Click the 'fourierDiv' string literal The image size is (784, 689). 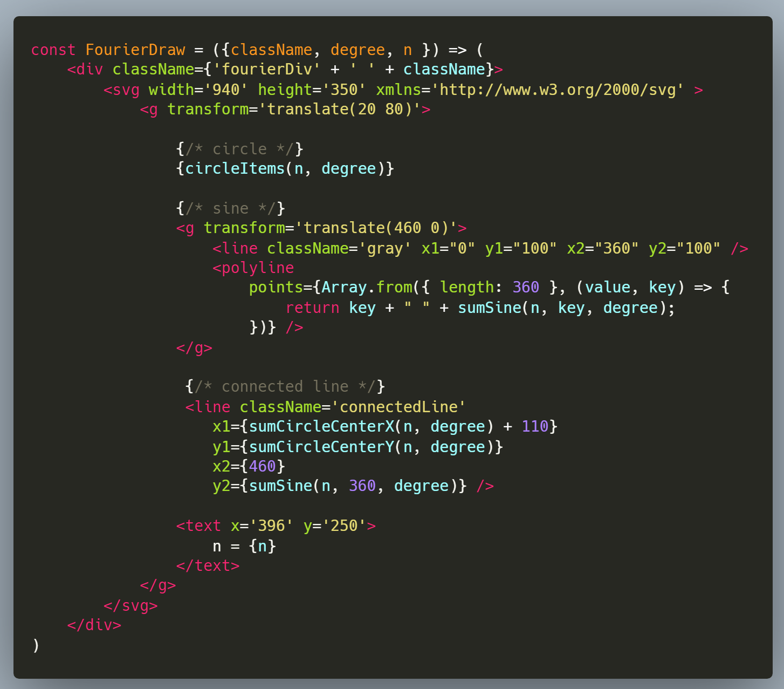point(267,69)
